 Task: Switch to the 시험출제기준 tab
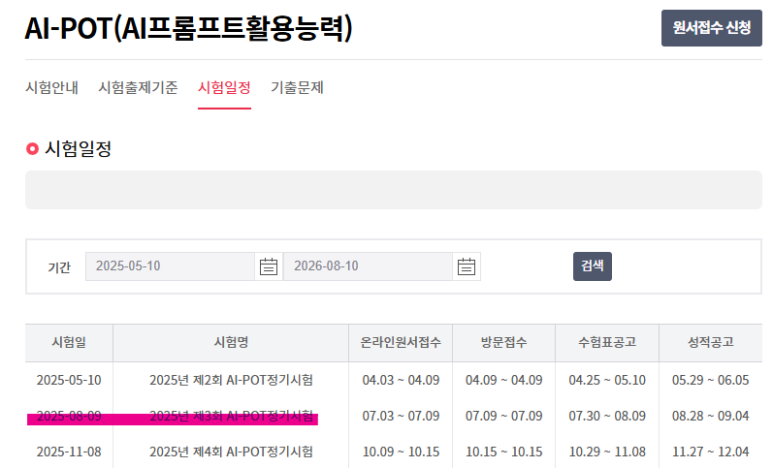pyautogui.click(x=138, y=88)
